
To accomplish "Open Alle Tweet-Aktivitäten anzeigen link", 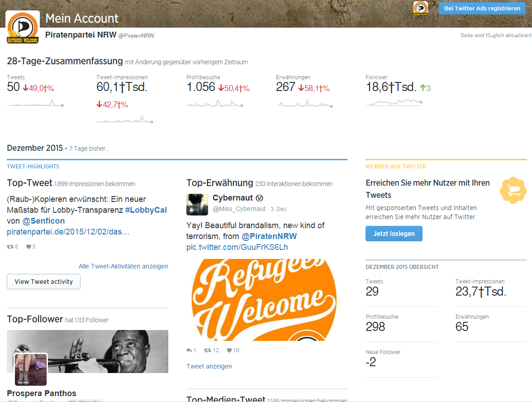I will coord(123,266).
